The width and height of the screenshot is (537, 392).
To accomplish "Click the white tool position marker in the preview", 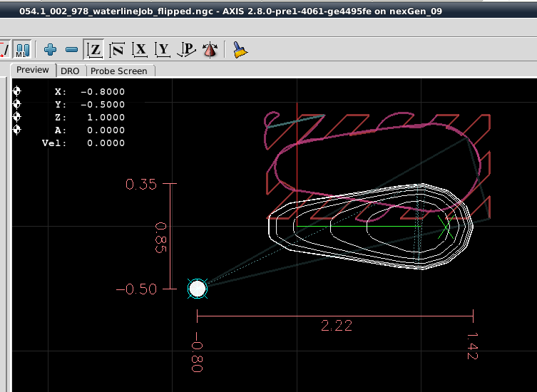I will (x=198, y=289).
